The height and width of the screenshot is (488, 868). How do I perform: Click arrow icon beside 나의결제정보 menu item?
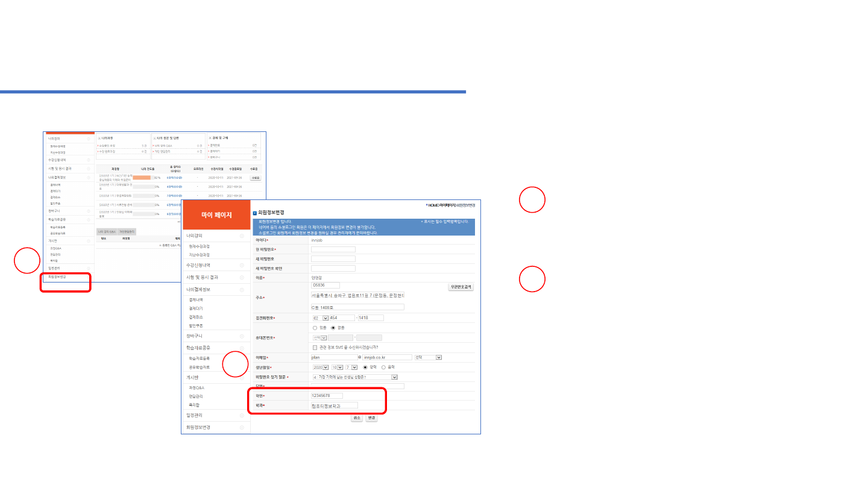[242, 290]
